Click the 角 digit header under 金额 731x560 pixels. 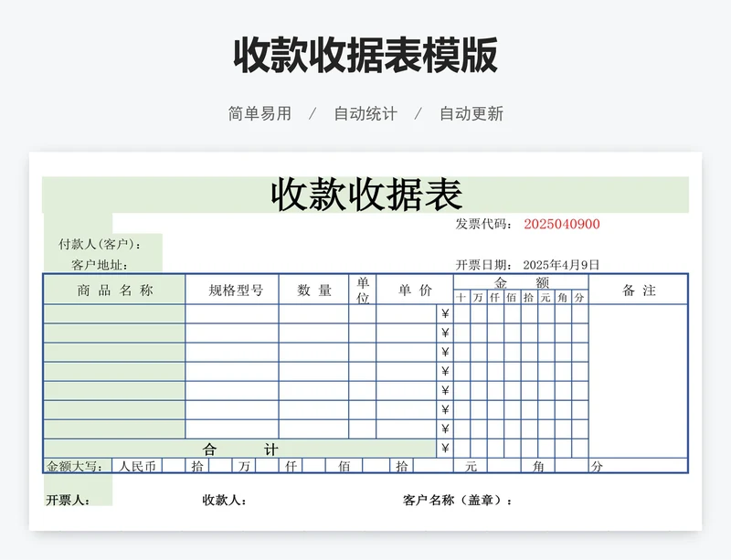click(x=563, y=298)
